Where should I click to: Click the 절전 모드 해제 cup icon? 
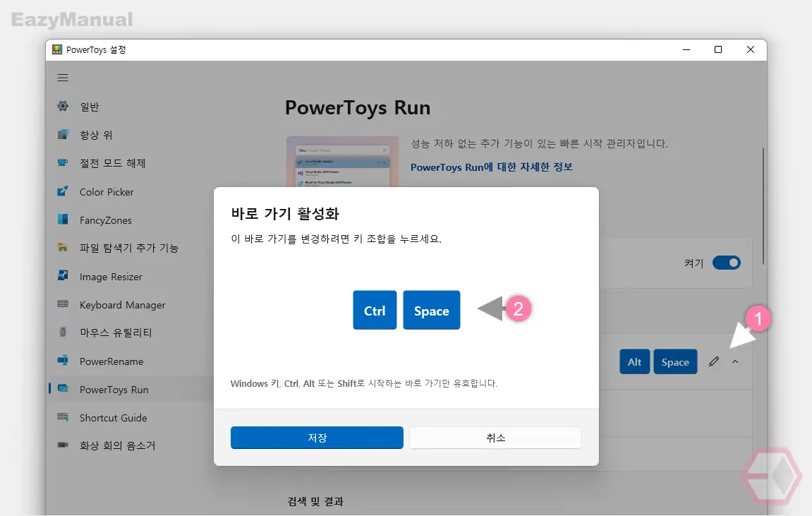coord(63,162)
